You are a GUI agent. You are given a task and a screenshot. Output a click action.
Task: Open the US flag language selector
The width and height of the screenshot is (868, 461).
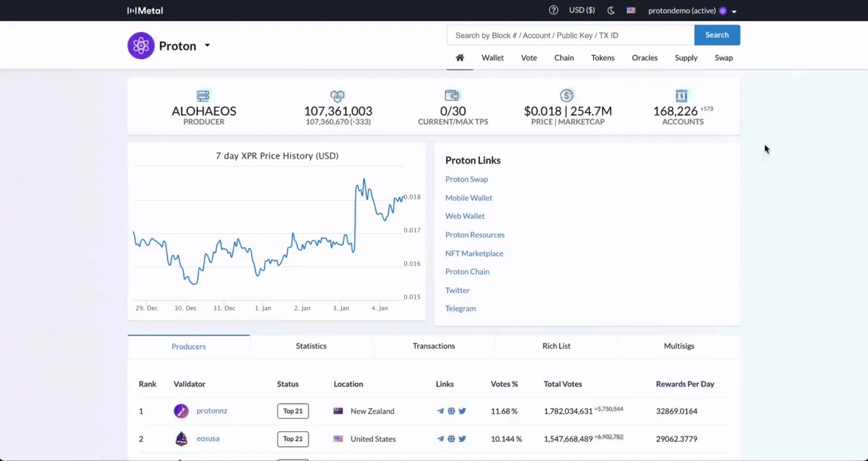click(631, 10)
